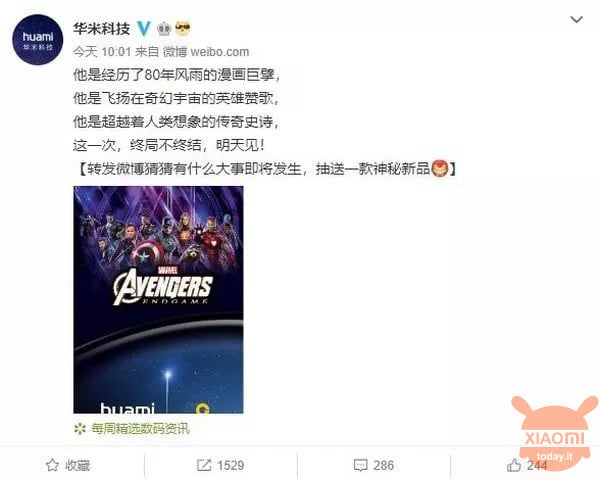Screen dimensions: 600x480
Task: Click the sunglasses emoji badge
Action: [x=183, y=28]
